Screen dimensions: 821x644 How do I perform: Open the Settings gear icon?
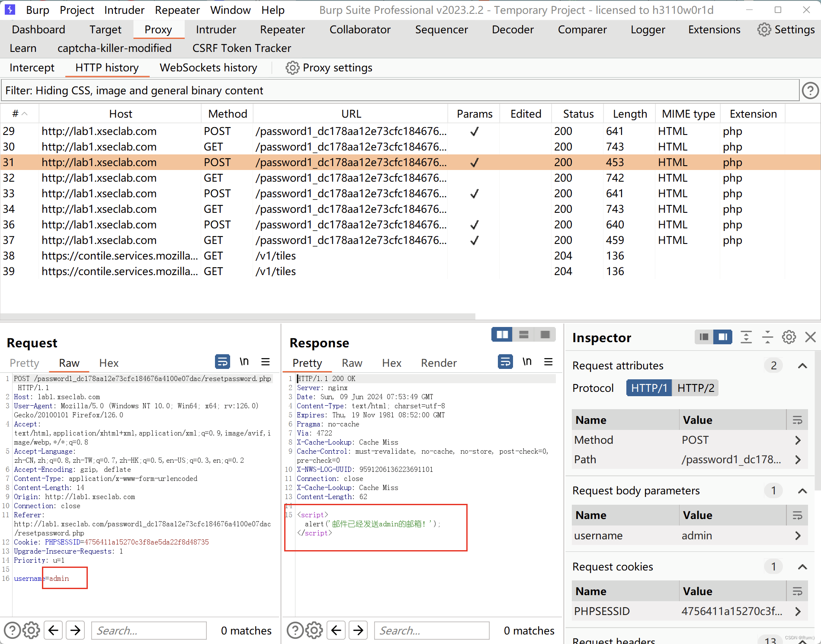(x=764, y=29)
